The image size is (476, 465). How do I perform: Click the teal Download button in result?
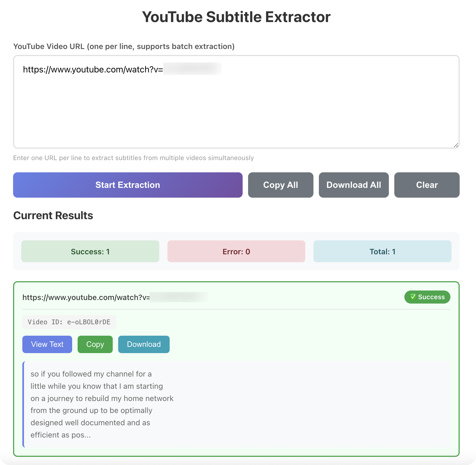click(144, 344)
